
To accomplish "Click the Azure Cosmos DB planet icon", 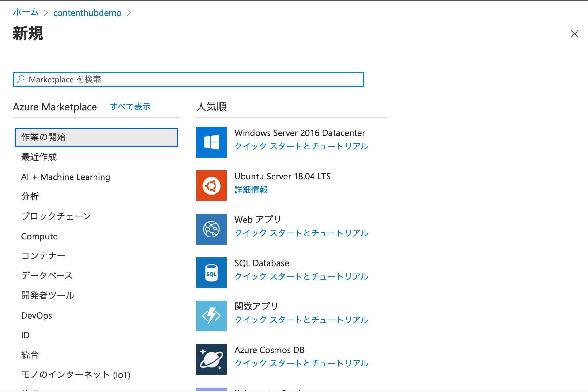I will coord(211,359).
